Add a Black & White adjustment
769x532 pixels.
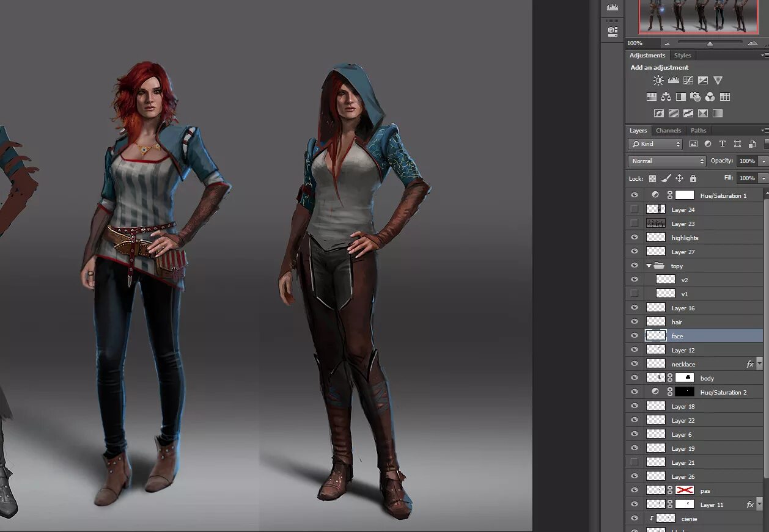[681, 97]
